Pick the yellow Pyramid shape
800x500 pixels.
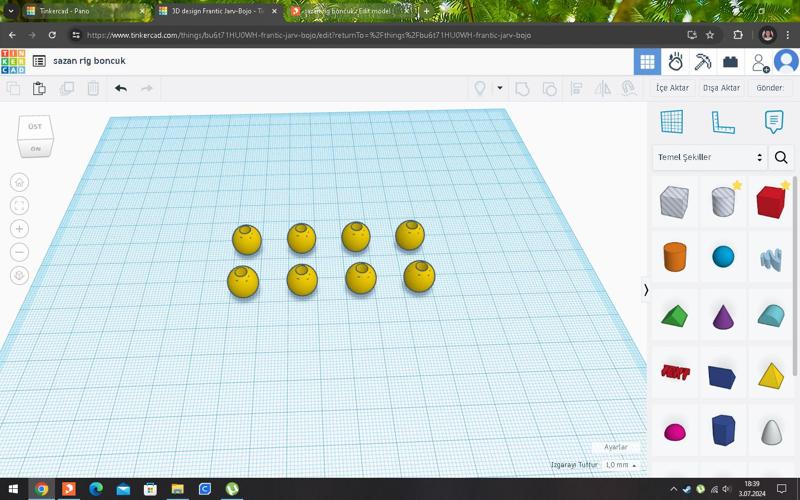pyautogui.click(x=771, y=376)
